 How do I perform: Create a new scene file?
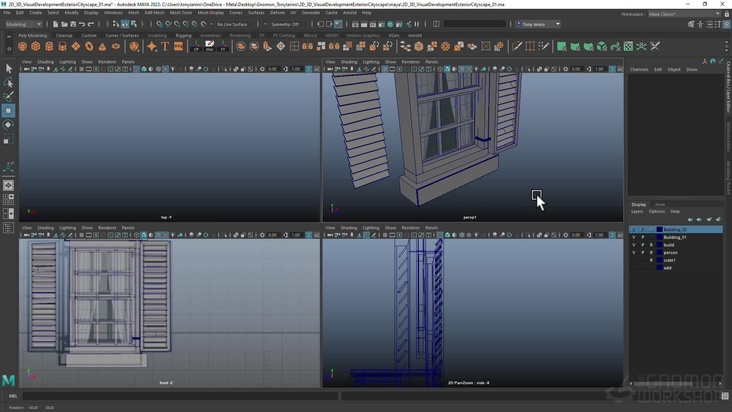click(55, 24)
